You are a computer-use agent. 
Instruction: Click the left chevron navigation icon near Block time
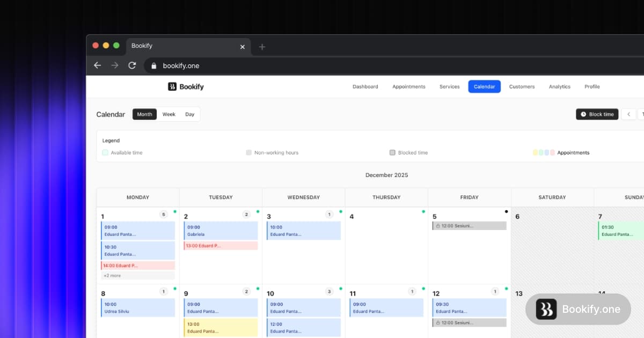click(628, 114)
